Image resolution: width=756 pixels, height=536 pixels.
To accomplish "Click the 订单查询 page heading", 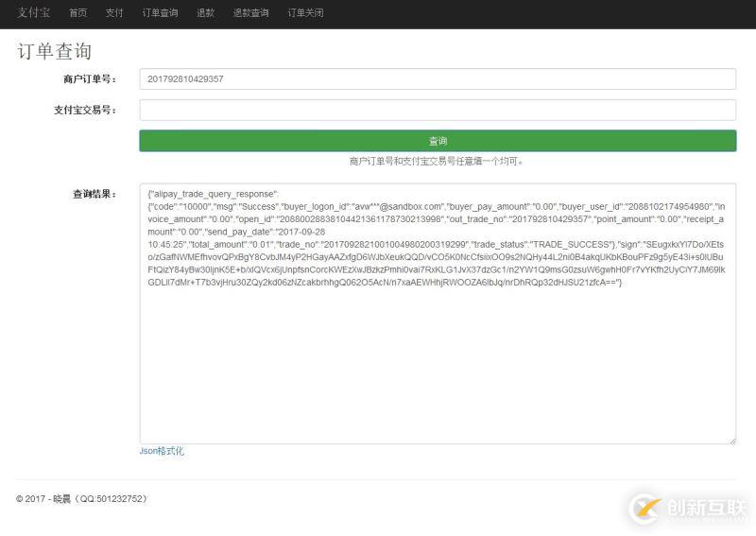I will point(55,51).
